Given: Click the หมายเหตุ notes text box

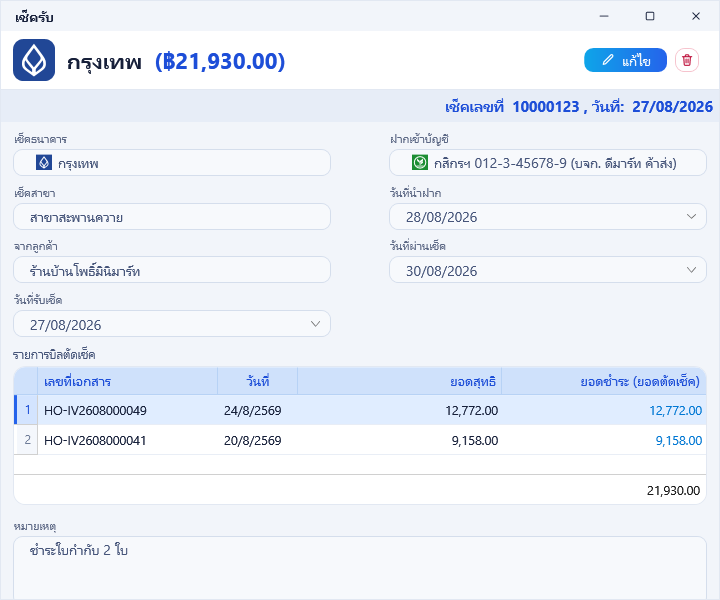Looking at the screenshot, I should click(360, 568).
